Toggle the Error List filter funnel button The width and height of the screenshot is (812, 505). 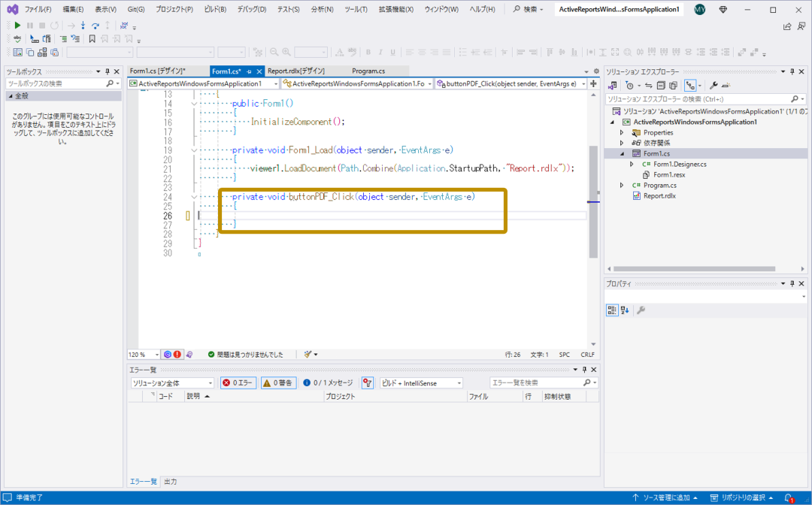[367, 383]
